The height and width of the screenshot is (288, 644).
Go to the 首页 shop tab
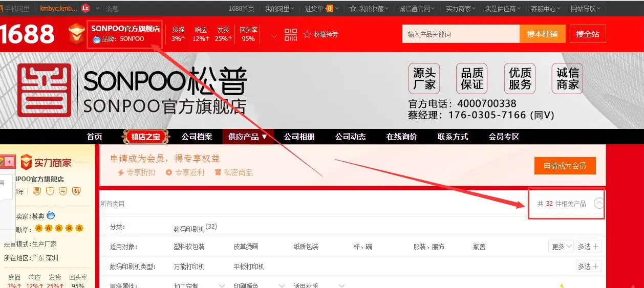point(94,137)
